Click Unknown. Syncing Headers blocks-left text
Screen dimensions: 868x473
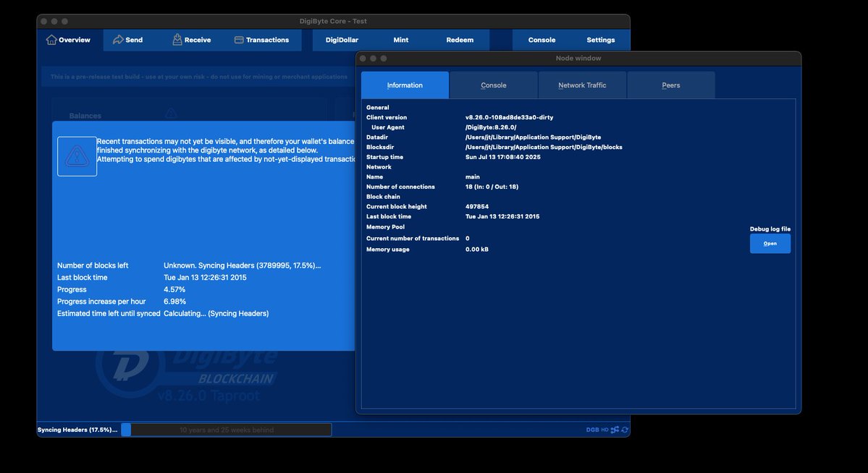(x=242, y=265)
